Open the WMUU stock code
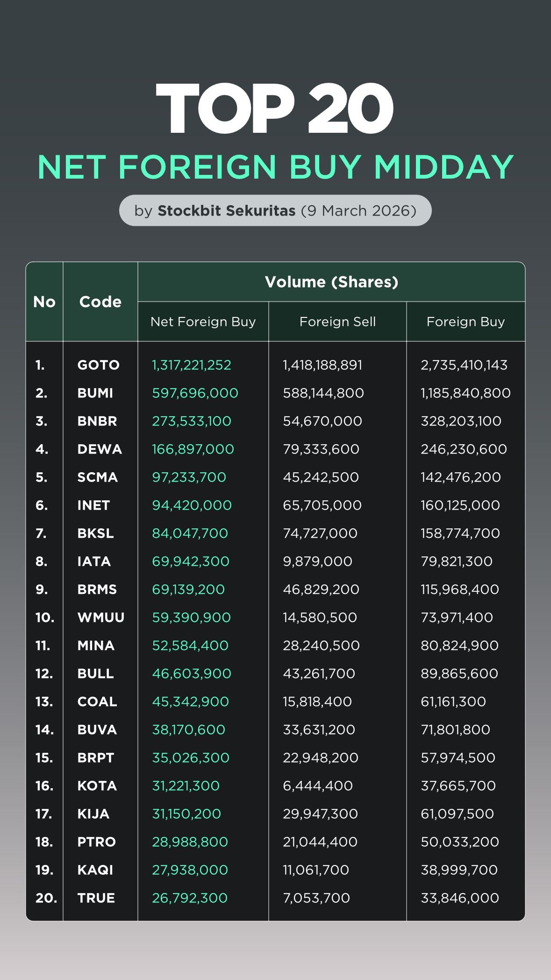The width and height of the screenshot is (551, 980). pyautogui.click(x=100, y=617)
